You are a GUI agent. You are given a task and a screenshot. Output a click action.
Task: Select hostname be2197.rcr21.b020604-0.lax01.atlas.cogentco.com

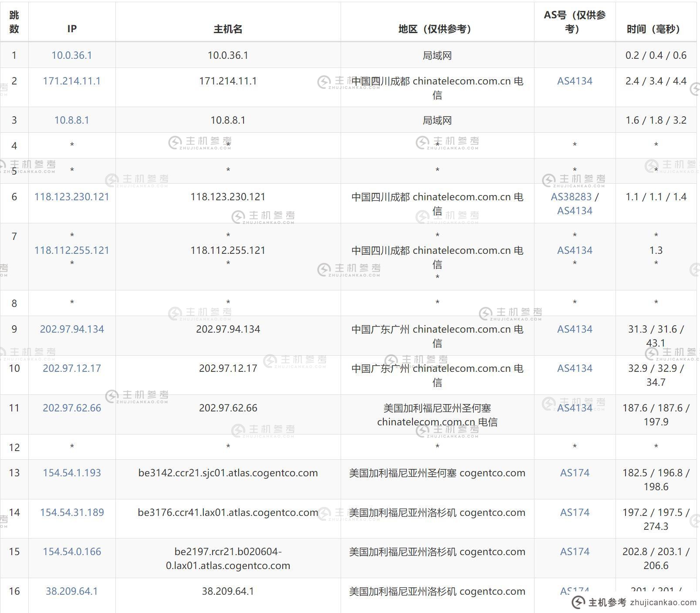[228, 559]
